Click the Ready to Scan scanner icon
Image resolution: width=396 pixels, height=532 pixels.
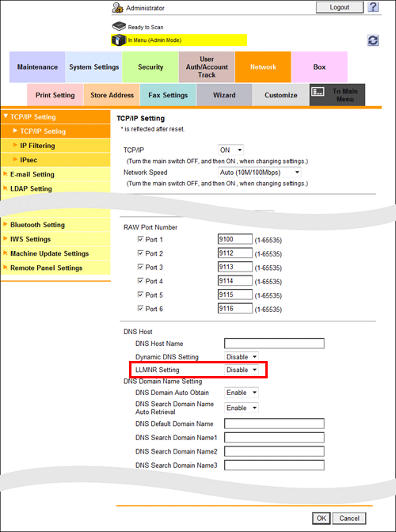point(119,26)
